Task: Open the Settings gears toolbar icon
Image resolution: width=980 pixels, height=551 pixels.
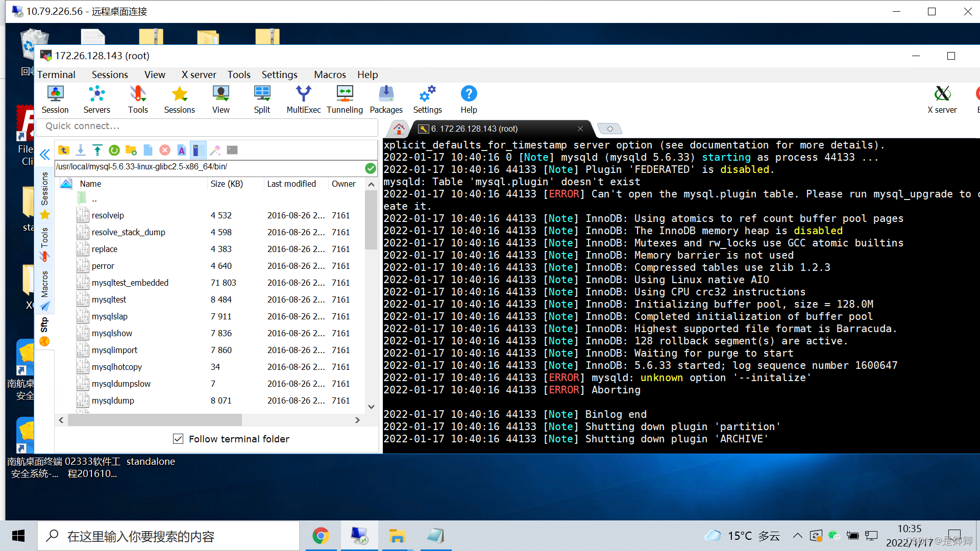Action: pos(428,99)
